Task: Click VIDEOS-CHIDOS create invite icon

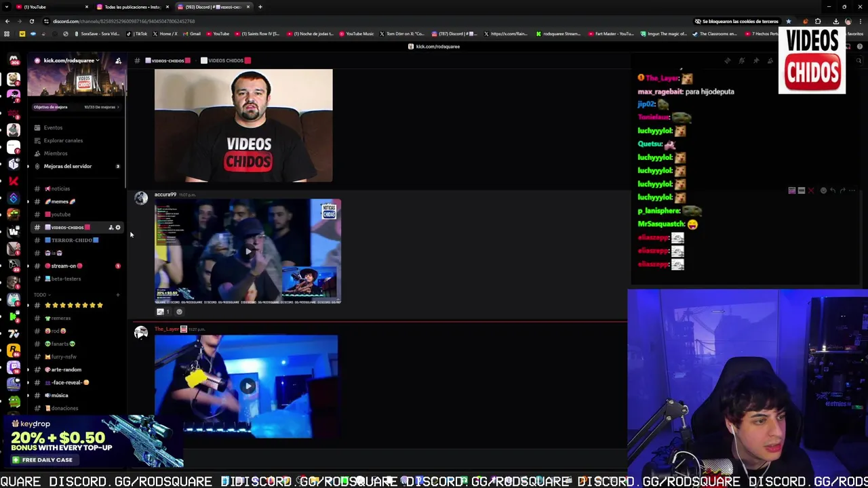Action: (111, 228)
